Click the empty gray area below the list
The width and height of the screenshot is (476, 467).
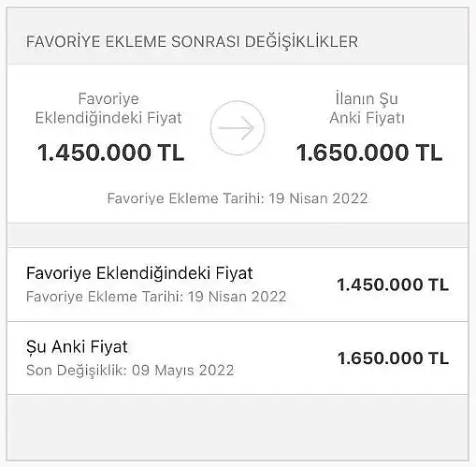tap(238, 427)
